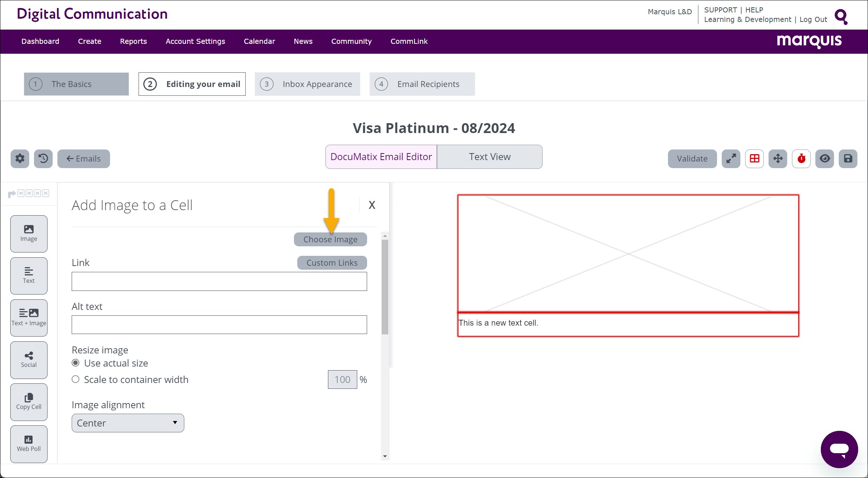Click the history revert icon

43,158
